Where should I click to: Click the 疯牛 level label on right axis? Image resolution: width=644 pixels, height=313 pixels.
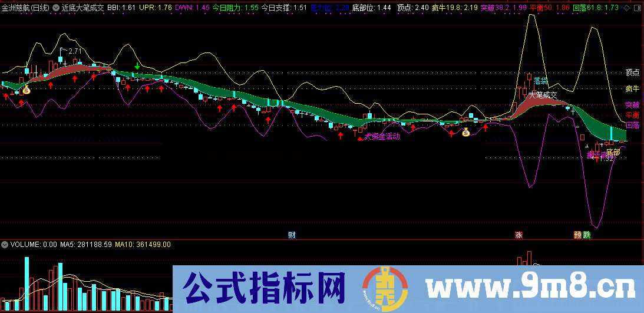pos(632,89)
